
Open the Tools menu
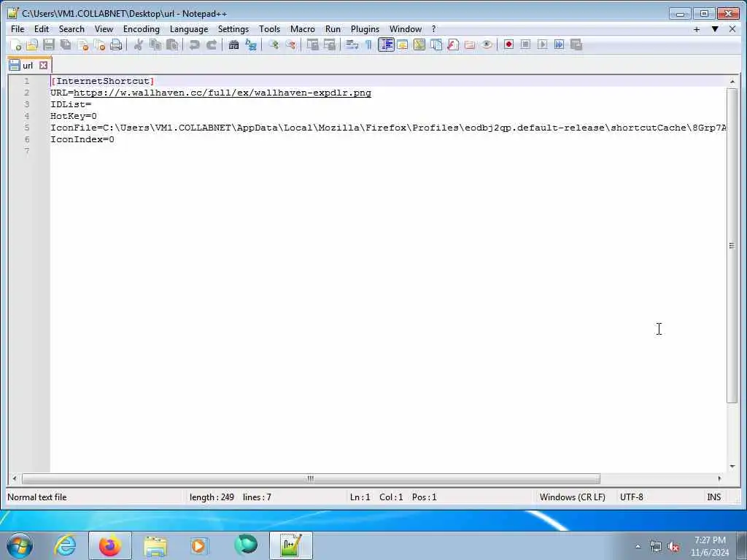click(x=270, y=29)
